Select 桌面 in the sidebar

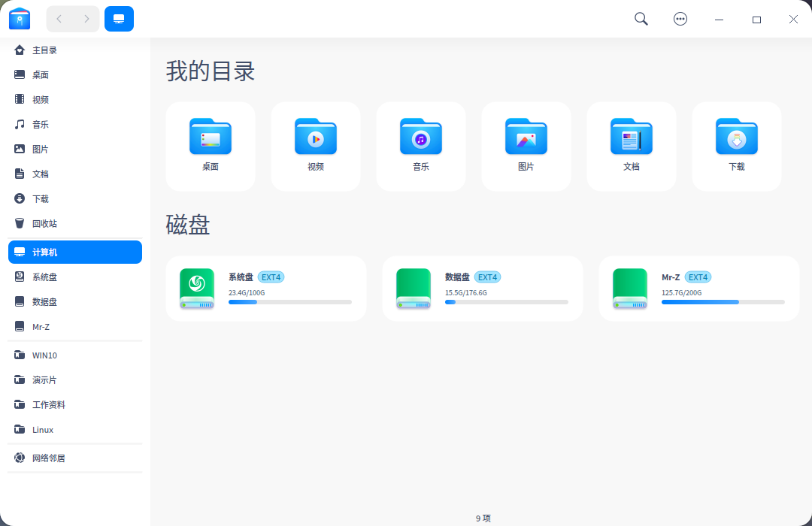[x=75, y=74]
